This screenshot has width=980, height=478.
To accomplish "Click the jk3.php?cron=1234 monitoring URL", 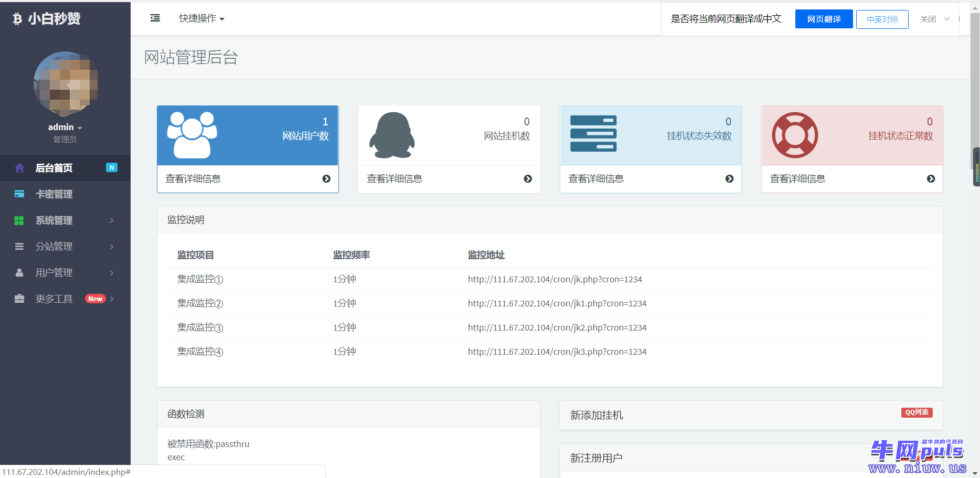I will (557, 352).
